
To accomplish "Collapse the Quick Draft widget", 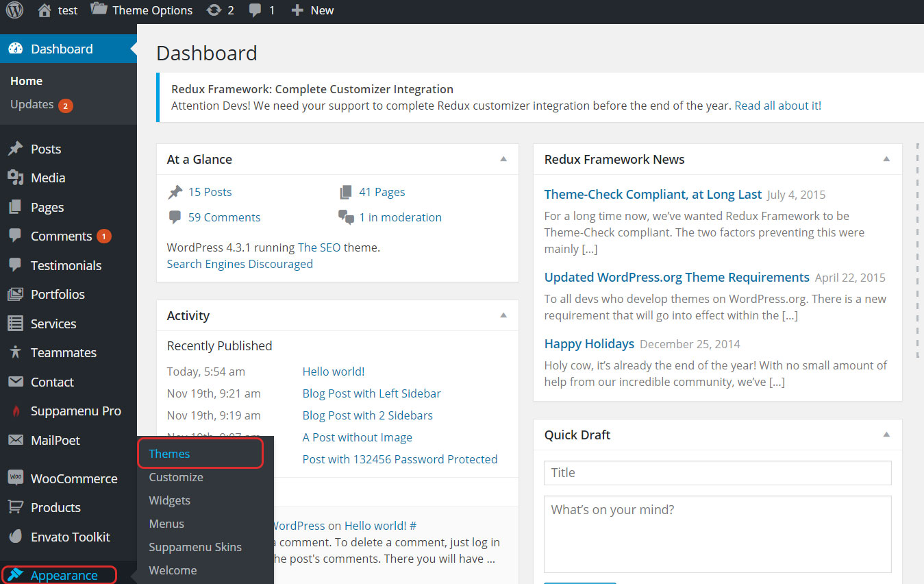I will click(886, 435).
